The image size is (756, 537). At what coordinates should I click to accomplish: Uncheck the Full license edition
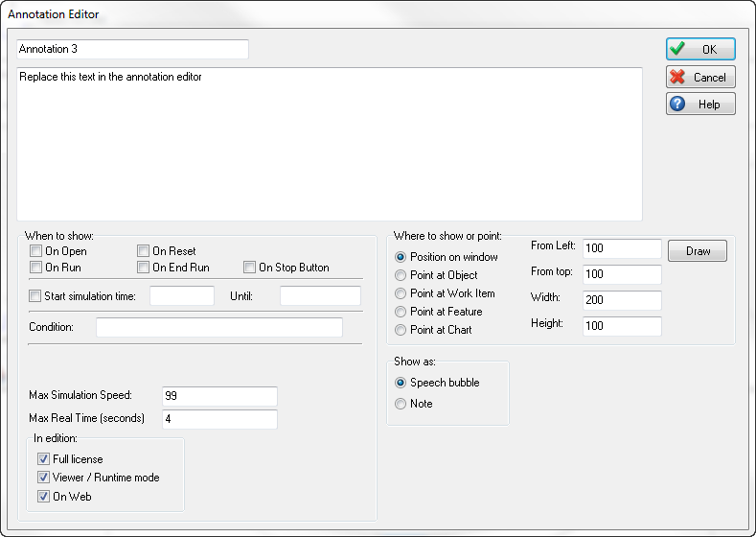pyautogui.click(x=44, y=459)
